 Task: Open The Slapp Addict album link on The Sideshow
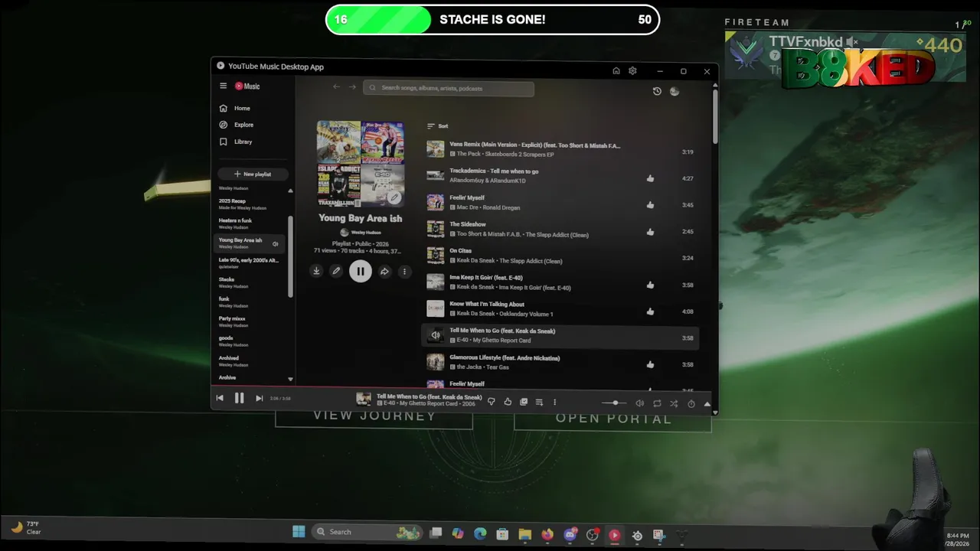557,235
